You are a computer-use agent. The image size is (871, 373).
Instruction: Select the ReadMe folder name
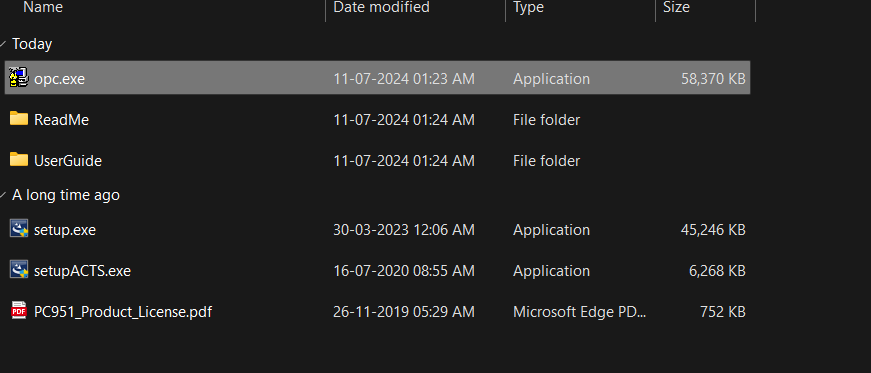tap(61, 120)
